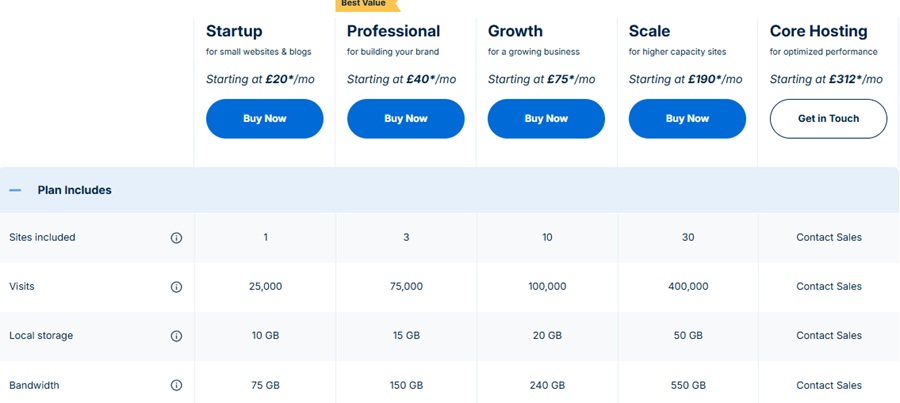The height and width of the screenshot is (403, 900).
Task: Click Contact Sales in Bandwidth row
Action: click(829, 385)
